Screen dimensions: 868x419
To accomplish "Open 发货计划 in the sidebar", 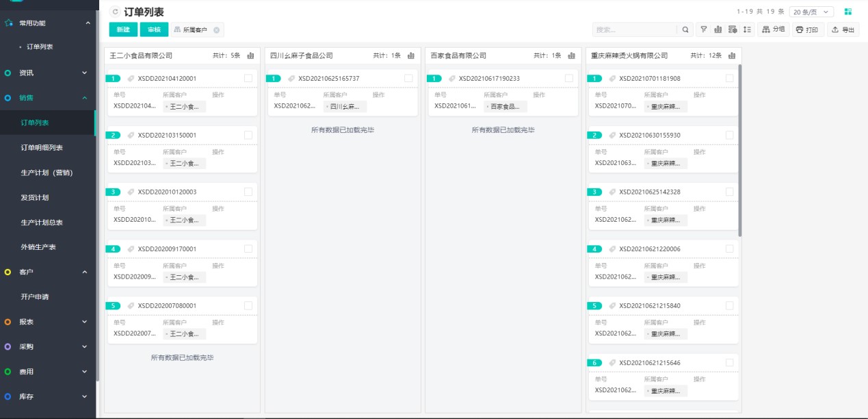I will point(35,197).
